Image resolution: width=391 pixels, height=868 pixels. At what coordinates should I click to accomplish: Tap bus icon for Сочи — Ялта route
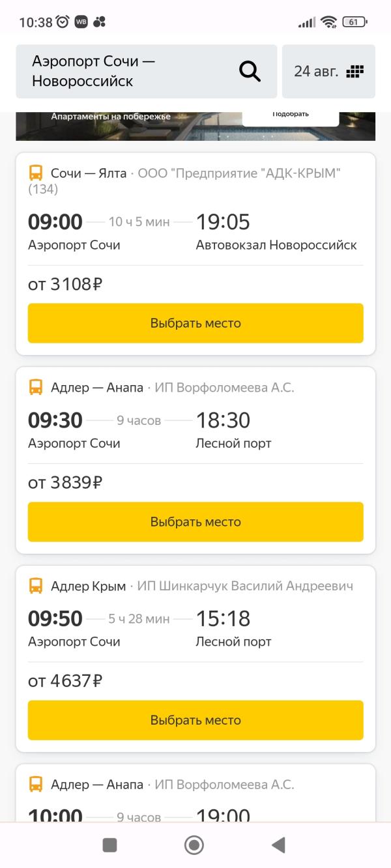click(36, 173)
